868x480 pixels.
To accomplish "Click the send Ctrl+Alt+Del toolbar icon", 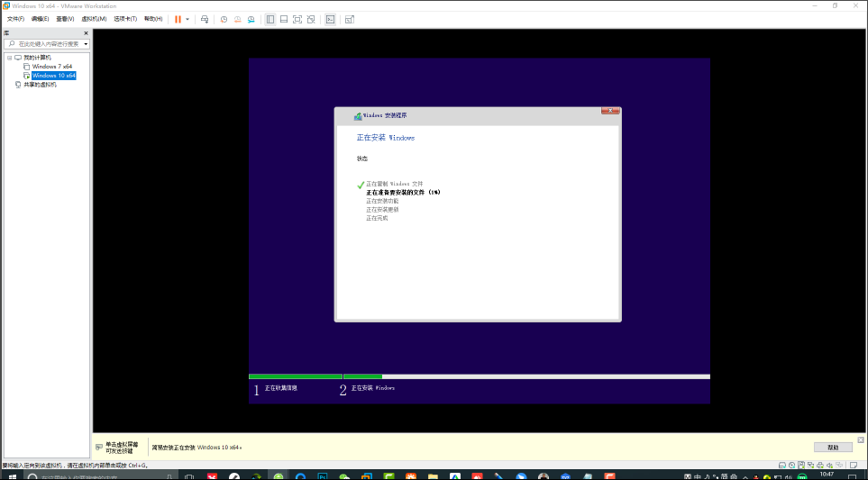I will (205, 19).
